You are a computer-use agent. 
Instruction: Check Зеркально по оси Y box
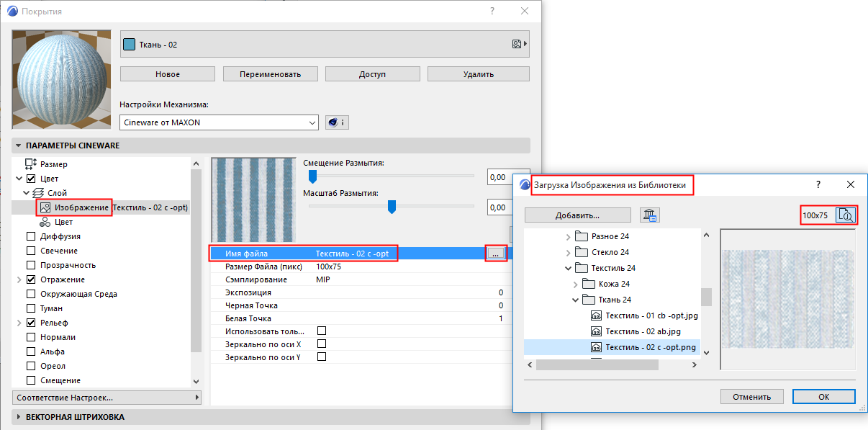[x=322, y=357]
